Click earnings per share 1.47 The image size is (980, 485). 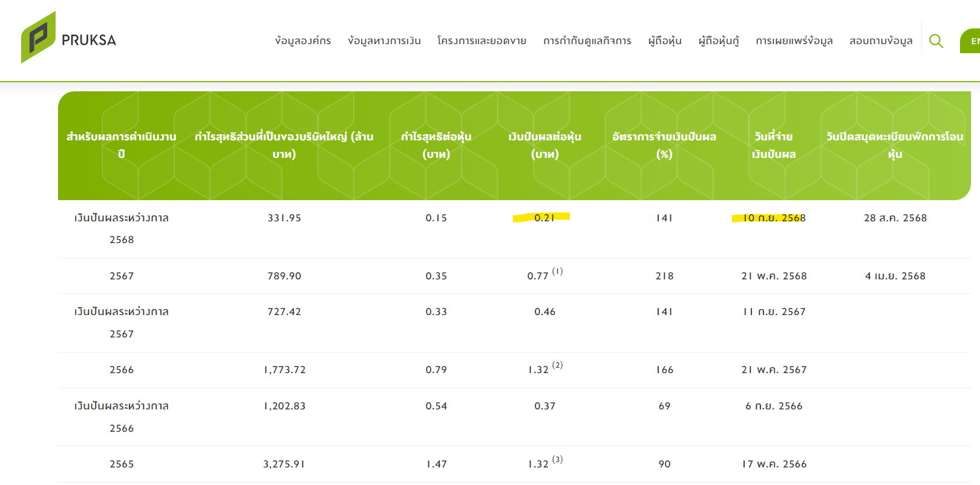tap(436, 464)
